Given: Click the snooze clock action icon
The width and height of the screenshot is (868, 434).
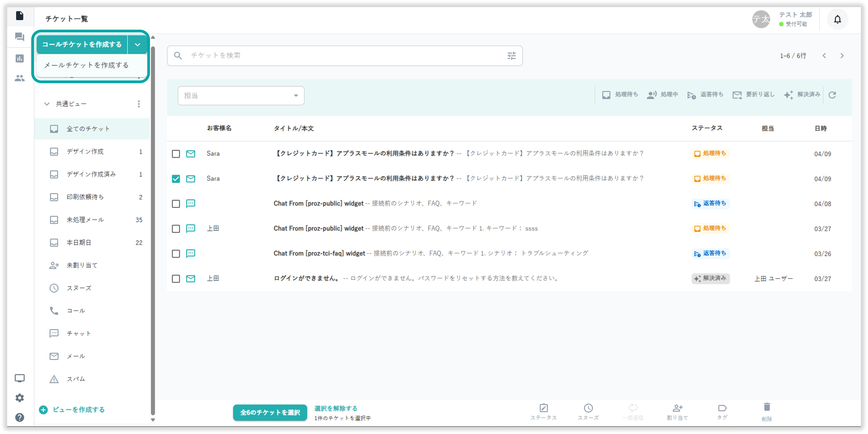Looking at the screenshot, I should coord(588,408).
